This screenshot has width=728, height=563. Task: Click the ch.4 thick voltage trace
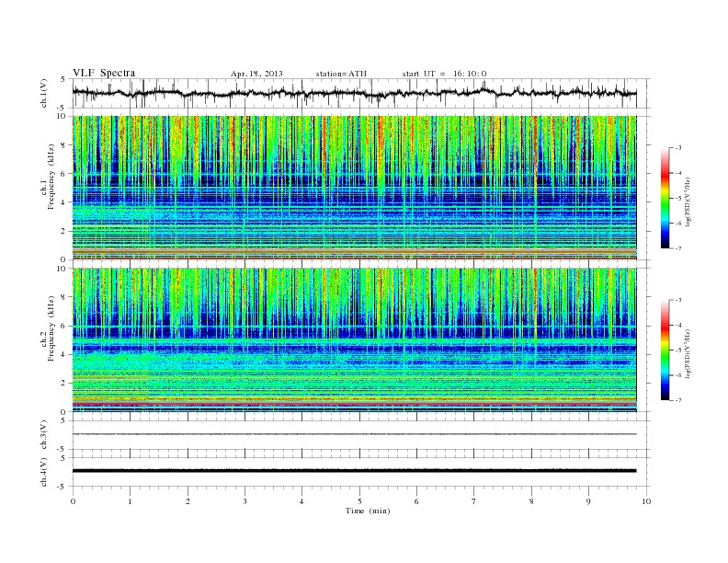(354, 471)
